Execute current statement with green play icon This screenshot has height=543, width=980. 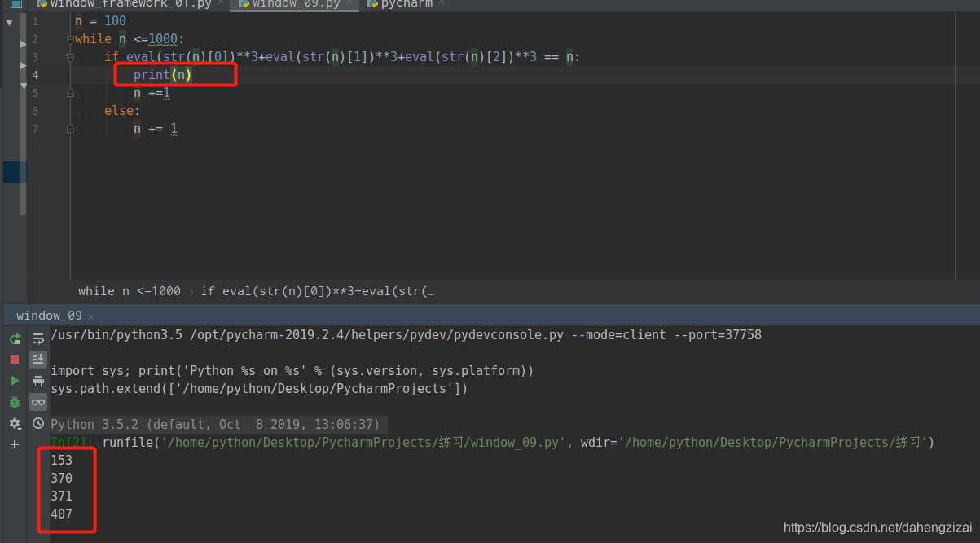pyautogui.click(x=15, y=381)
